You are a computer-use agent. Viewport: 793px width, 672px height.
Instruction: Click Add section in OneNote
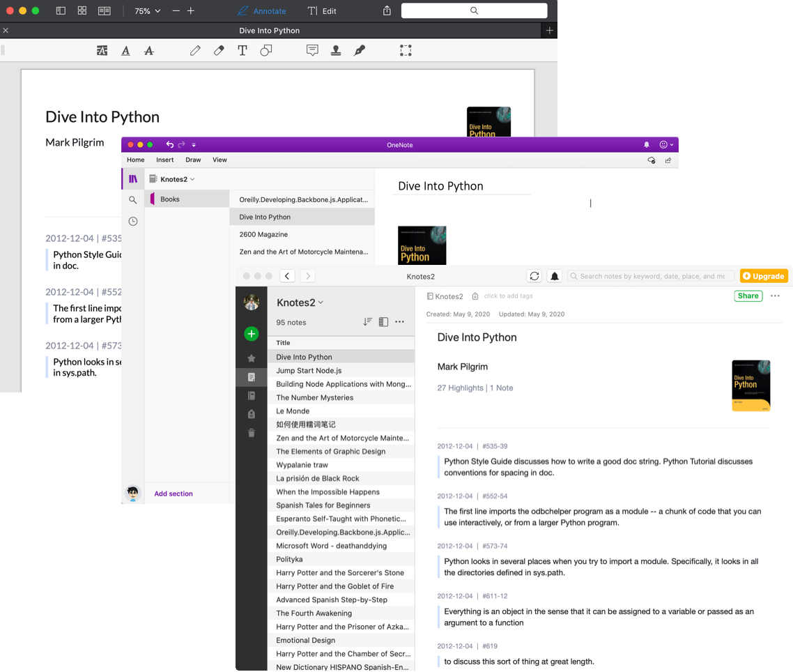pyautogui.click(x=173, y=494)
